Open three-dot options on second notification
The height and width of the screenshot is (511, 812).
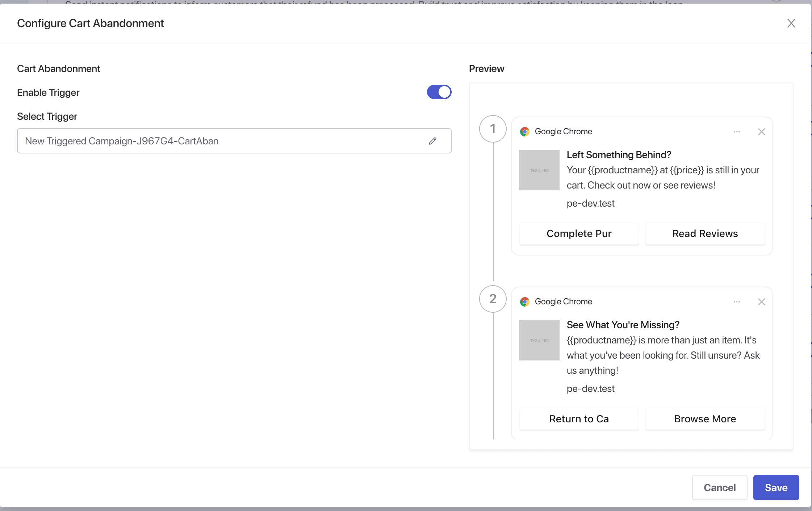[737, 302]
